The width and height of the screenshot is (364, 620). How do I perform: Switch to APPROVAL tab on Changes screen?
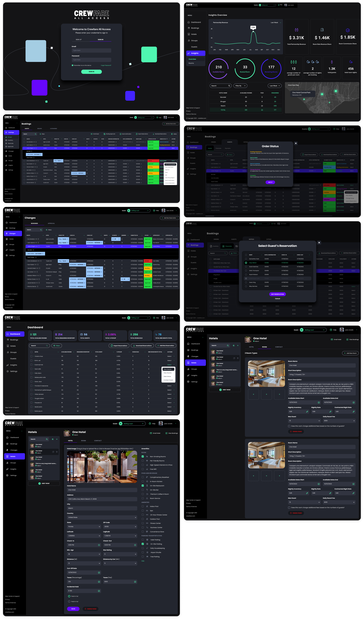click(51, 223)
